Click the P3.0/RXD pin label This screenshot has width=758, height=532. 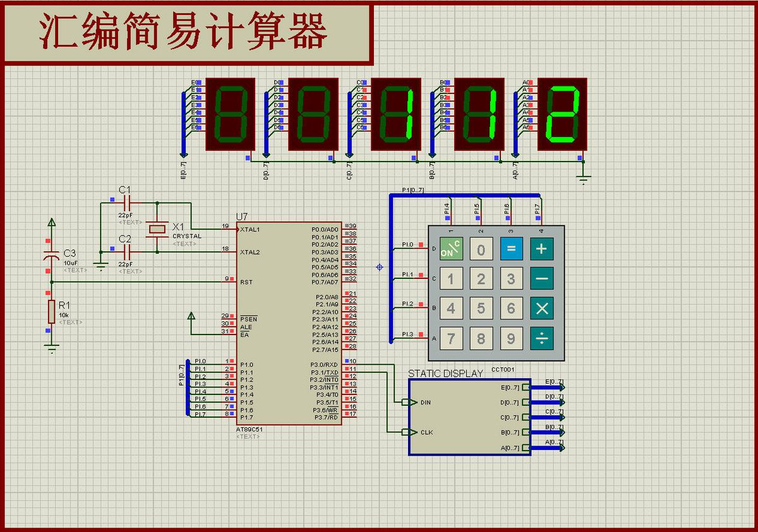[324, 365]
